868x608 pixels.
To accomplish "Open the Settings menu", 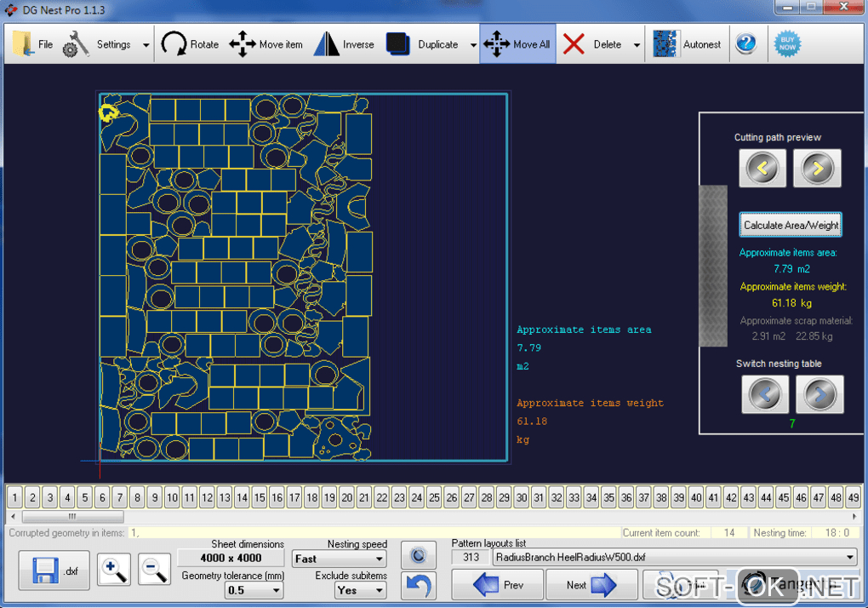I will click(x=103, y=44).
